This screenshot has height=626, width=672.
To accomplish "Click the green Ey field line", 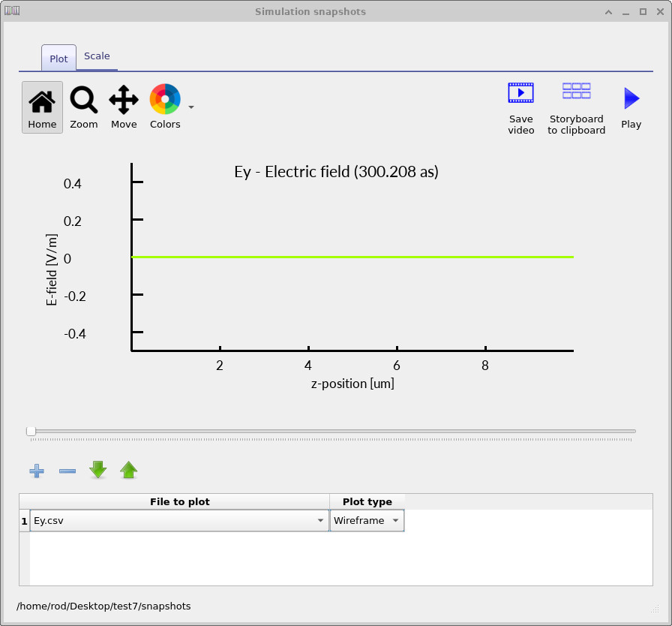I will [352, 257].
